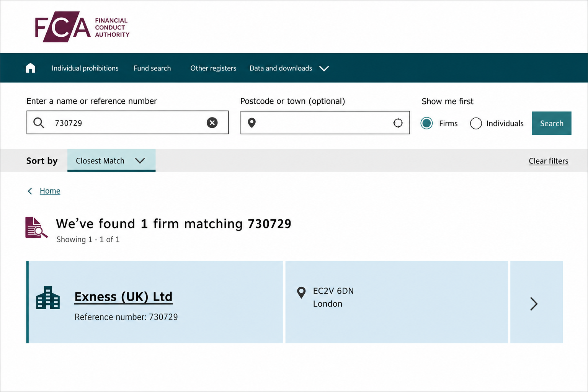Expand Data and downloads chevron
This screenshot has height=392, width=588.
[x=324, y=69]
